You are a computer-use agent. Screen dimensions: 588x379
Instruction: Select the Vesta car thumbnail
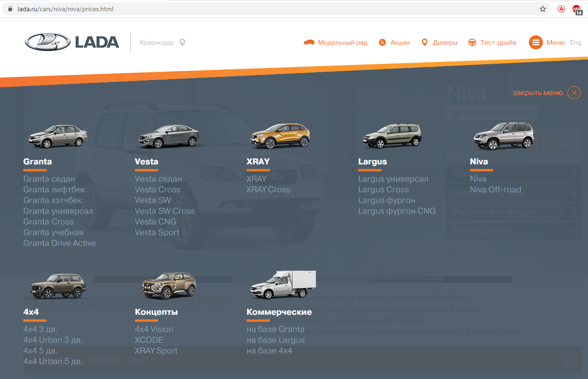pos(169,136)
